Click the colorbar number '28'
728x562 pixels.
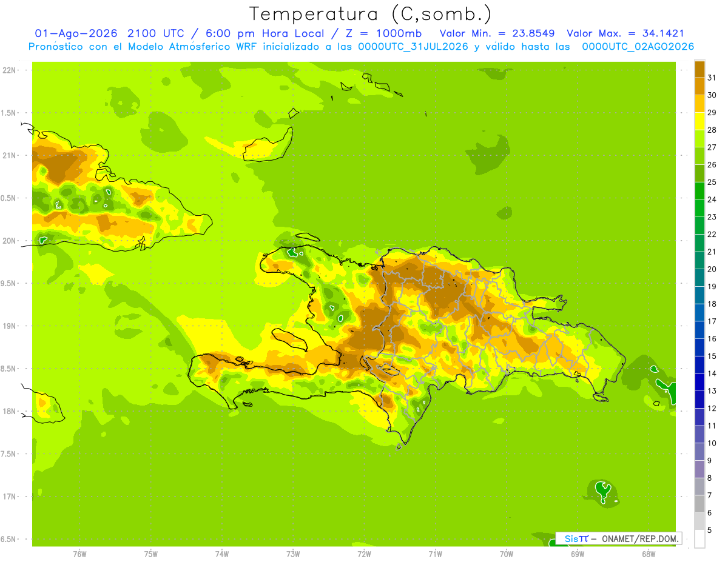tap(712, 130)
